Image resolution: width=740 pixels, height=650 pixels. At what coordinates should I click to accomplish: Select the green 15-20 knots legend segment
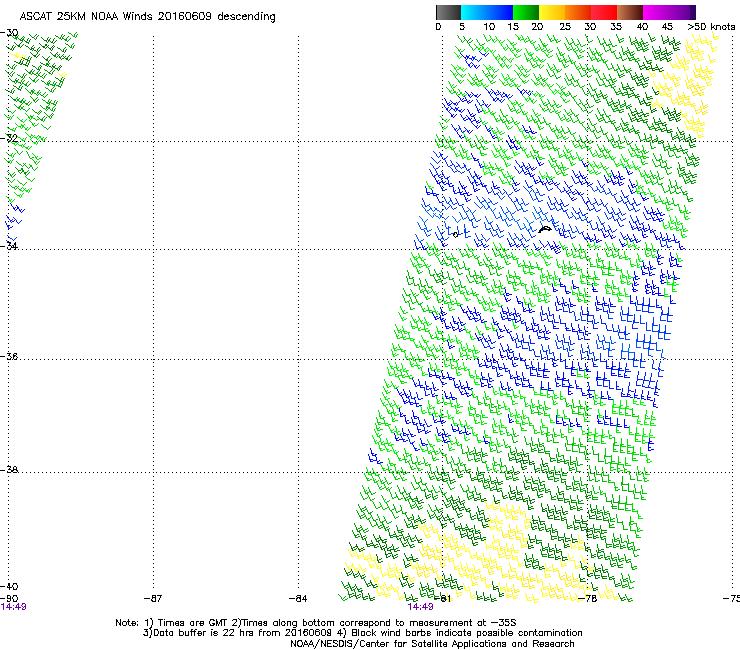(526, 12)
